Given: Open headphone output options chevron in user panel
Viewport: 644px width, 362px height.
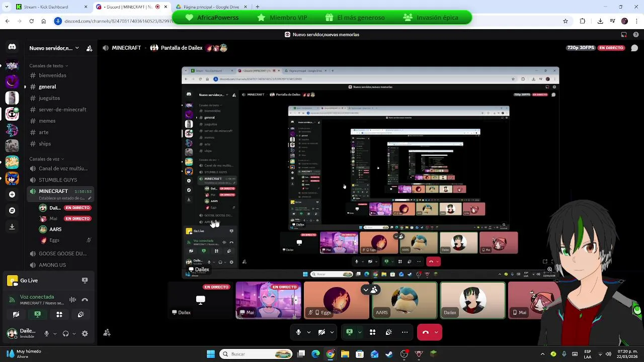Looking at the screenshot, I should coord(74,333).
